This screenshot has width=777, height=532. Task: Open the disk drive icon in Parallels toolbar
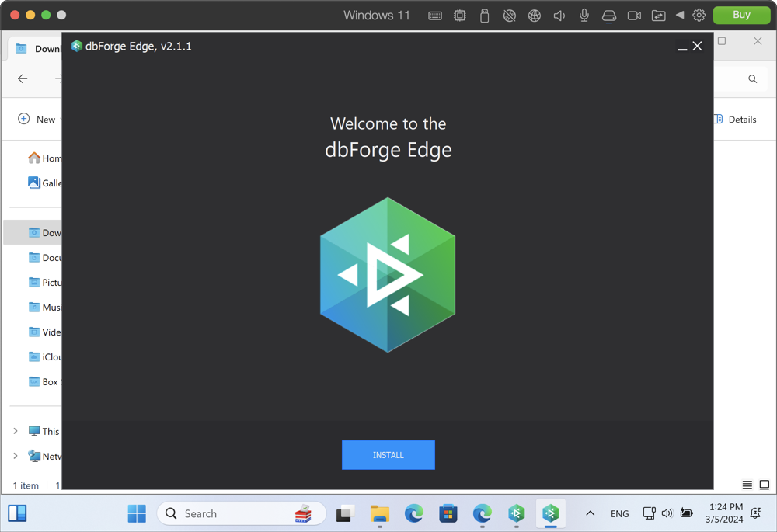[x=609, y=16]
